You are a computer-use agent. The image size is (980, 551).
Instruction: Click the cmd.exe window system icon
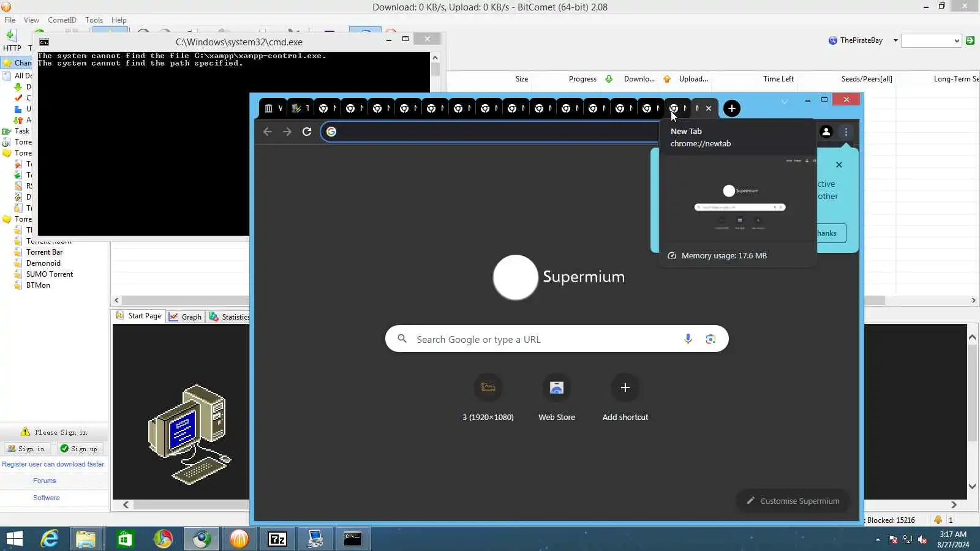[x=44, y=42]
